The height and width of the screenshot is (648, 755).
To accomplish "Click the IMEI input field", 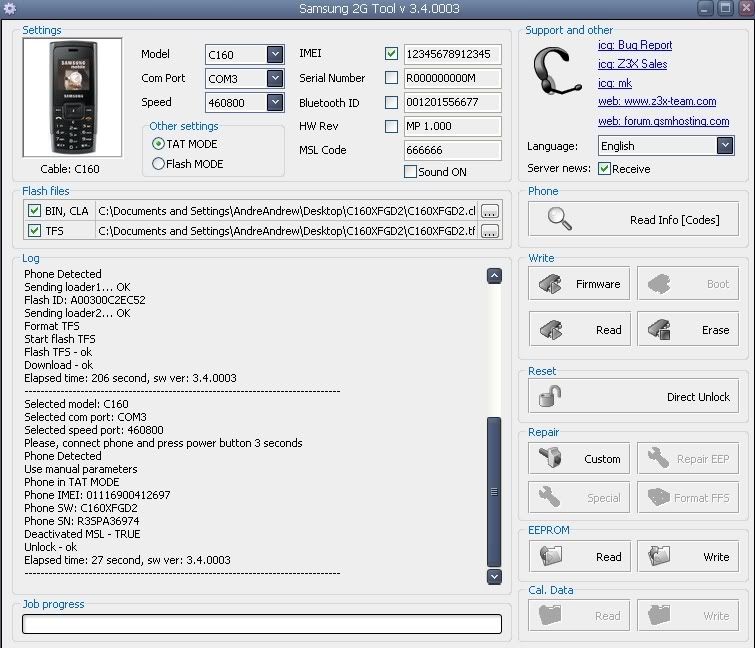I will pos(452,54).
